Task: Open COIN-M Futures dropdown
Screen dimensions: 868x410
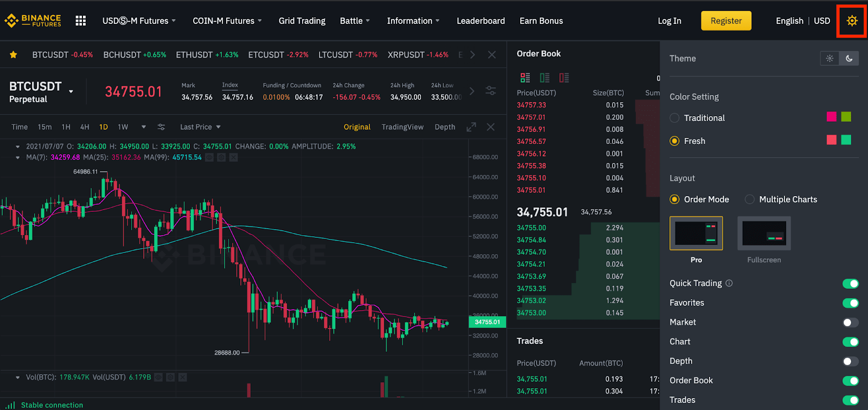Action: click(227, 21)
